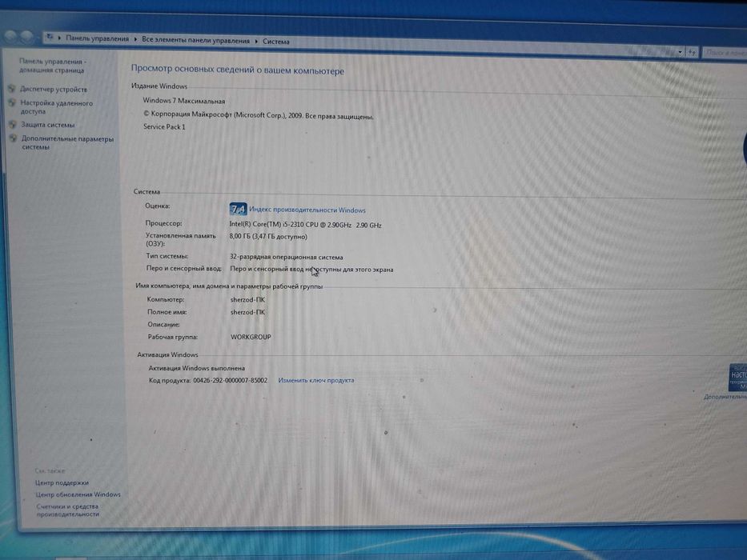Click shield icon beside Настройка удаленного доступа

coord(12,102)
